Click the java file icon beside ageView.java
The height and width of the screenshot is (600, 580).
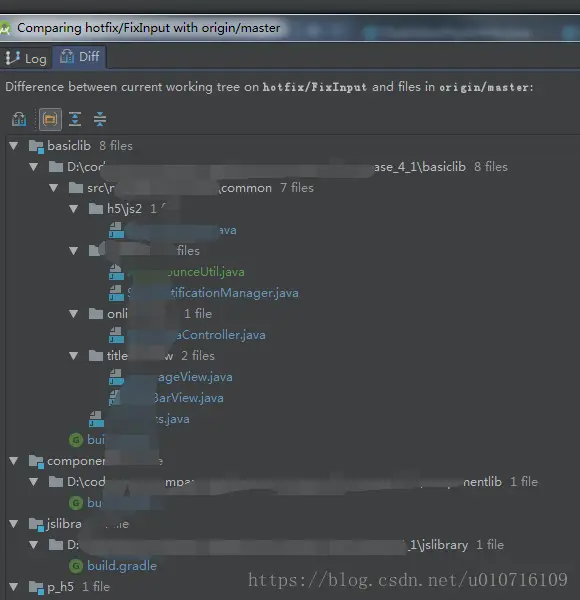click(116, 377)
